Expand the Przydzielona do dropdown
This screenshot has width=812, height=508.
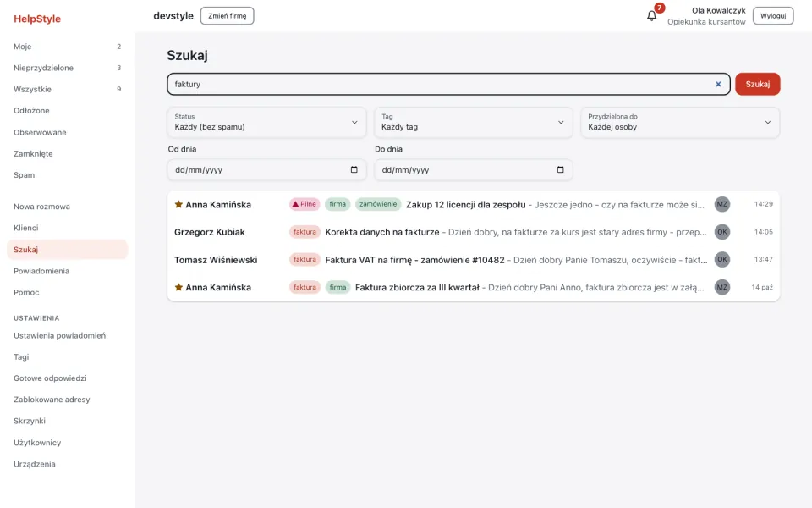680,122
